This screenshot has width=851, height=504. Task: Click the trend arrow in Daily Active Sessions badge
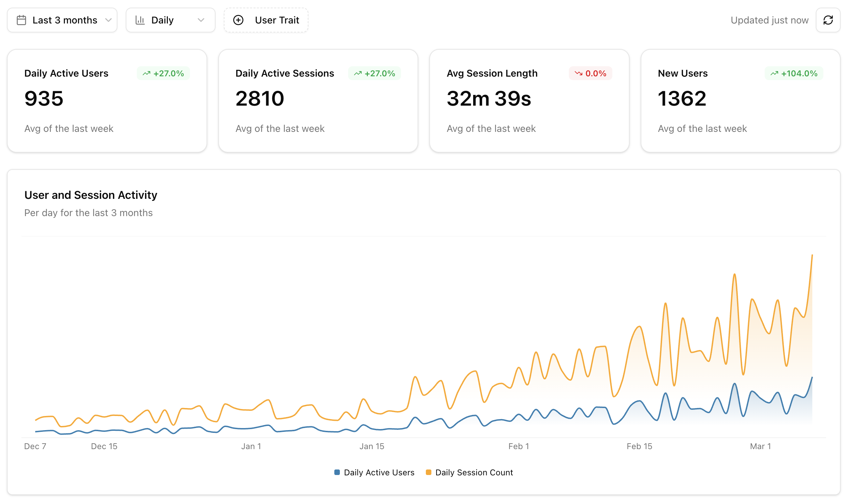point(358,73)
